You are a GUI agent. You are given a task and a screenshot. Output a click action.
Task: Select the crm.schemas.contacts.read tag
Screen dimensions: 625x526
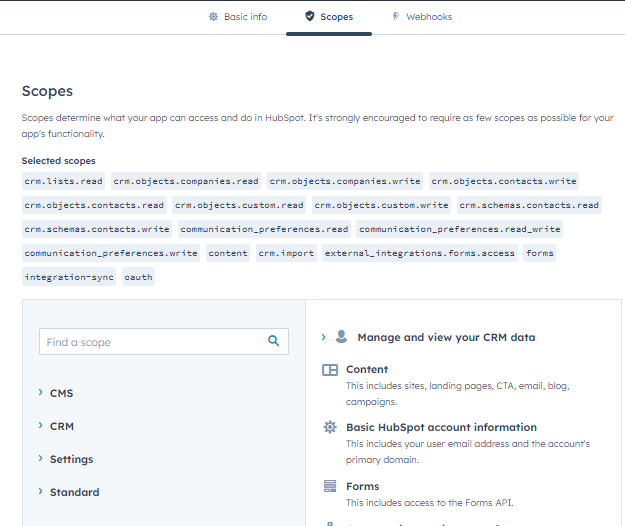click(x=529, y=205)
